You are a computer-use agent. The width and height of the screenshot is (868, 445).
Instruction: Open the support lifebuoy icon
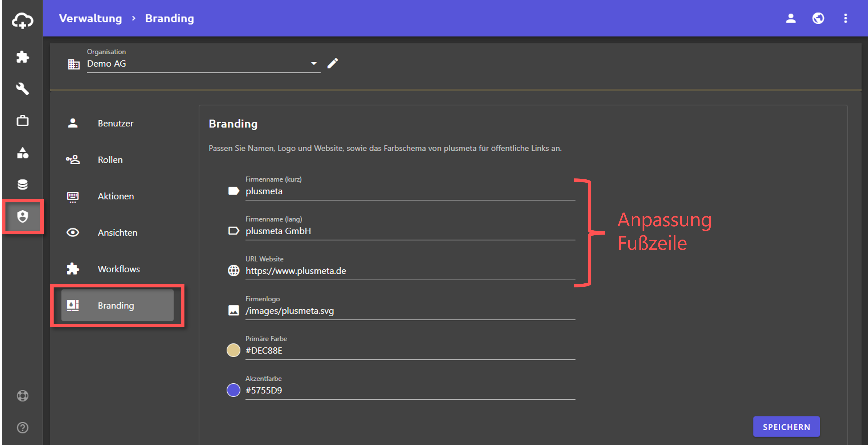22,395
